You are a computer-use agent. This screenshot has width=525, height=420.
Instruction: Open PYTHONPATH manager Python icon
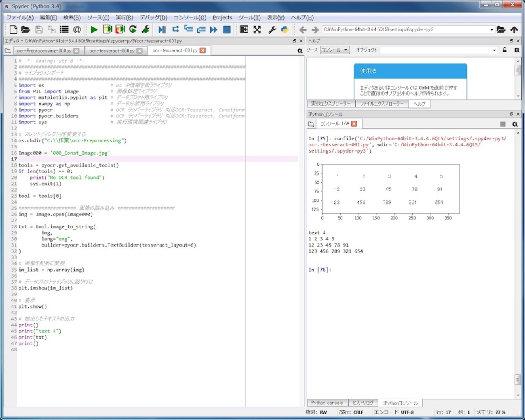pyautogui.click(x=285, y=29)
